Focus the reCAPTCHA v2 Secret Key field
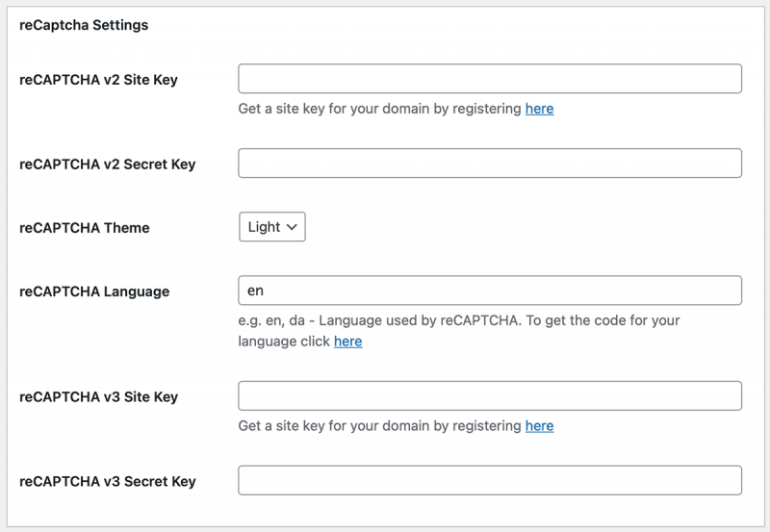 [490, 163]
